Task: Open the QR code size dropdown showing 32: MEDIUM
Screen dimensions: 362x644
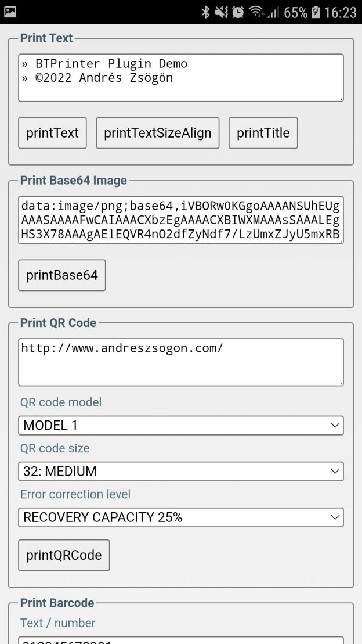Action: point(180,471)
